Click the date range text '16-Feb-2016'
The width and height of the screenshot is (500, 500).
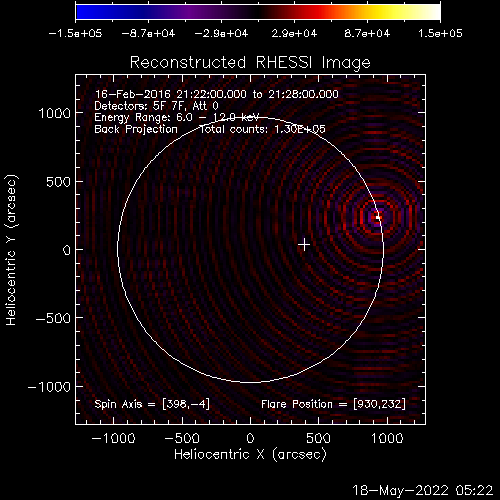[x=132, y=94]
